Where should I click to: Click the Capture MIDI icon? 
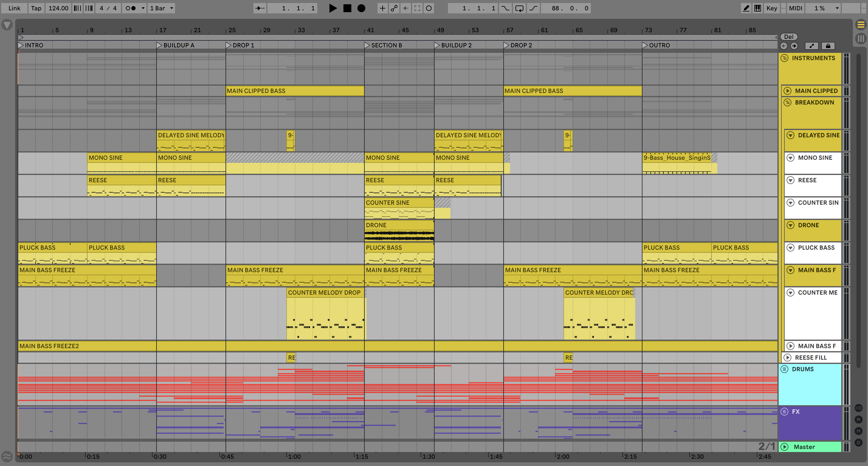tap(417, 8)
